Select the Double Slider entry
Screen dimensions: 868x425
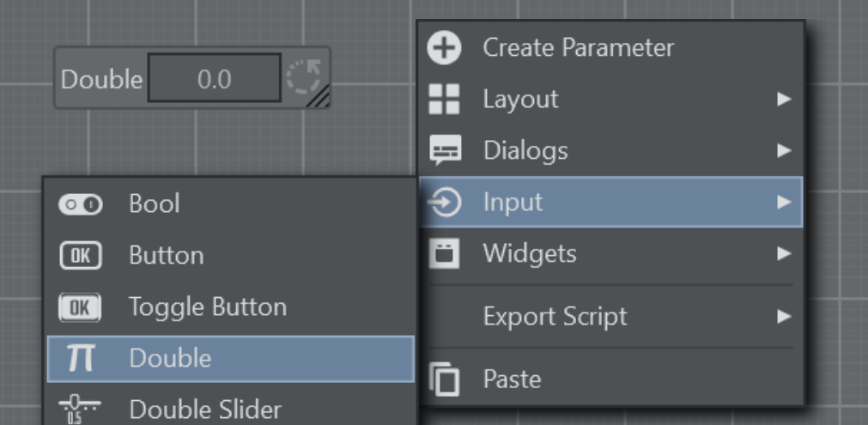[204, 410]
